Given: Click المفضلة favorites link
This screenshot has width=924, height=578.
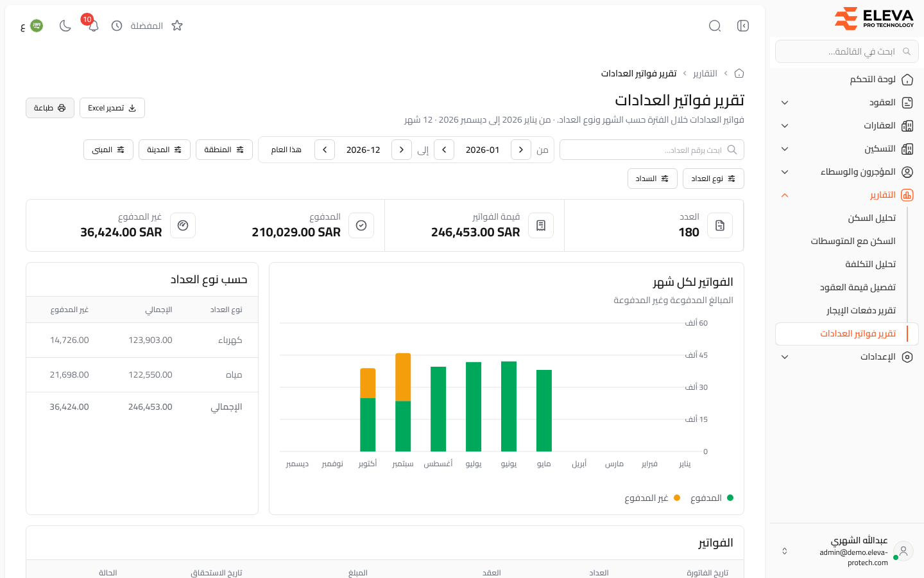Looking at the screenshot, I should tap(147, 26).
